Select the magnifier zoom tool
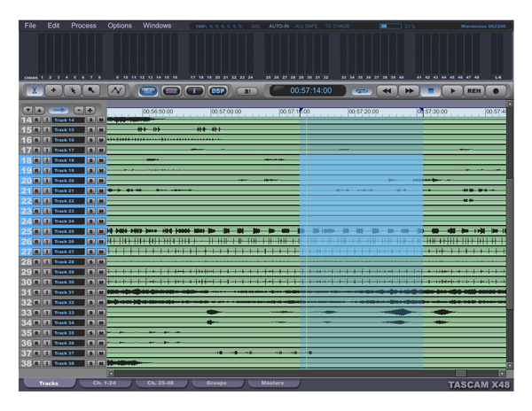This screenshot has height=411, width=532. 91,90
